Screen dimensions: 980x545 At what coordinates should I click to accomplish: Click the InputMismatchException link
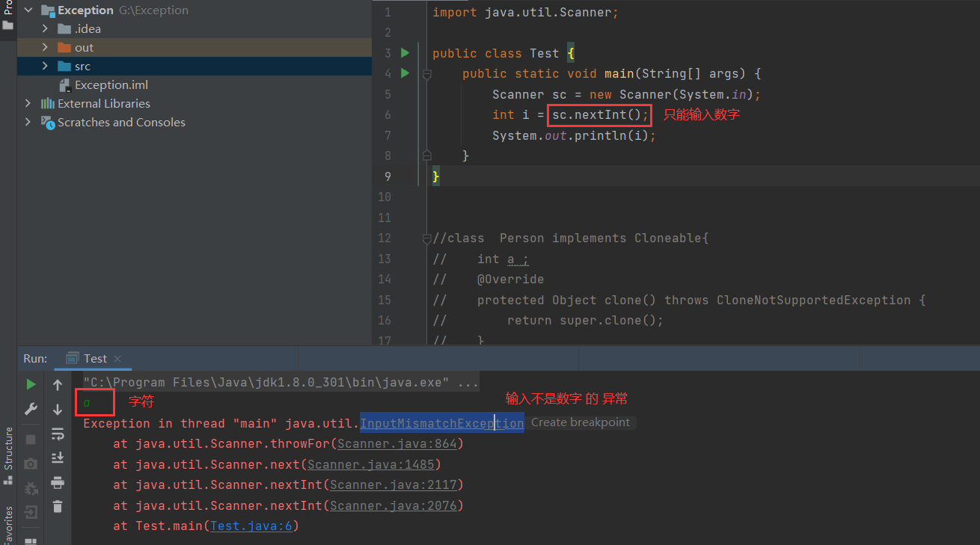442,423
